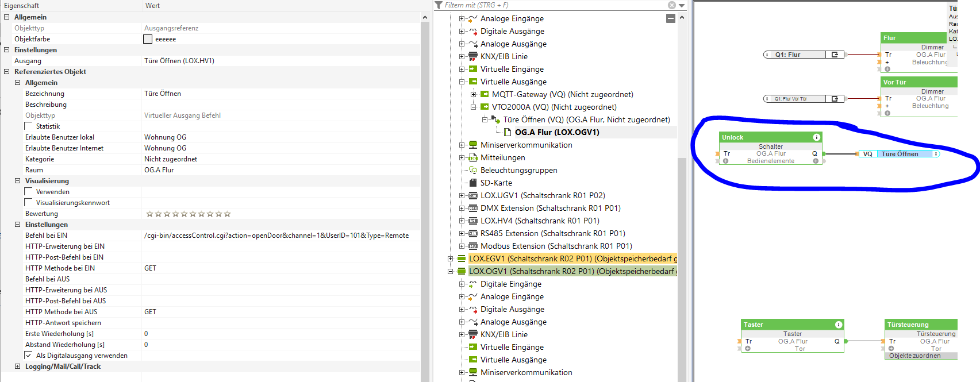Click the Beleuchtungsgruppen icon
Image resolution: width=980 pixels, height=382 pixels.
click(x=473, y=171)
